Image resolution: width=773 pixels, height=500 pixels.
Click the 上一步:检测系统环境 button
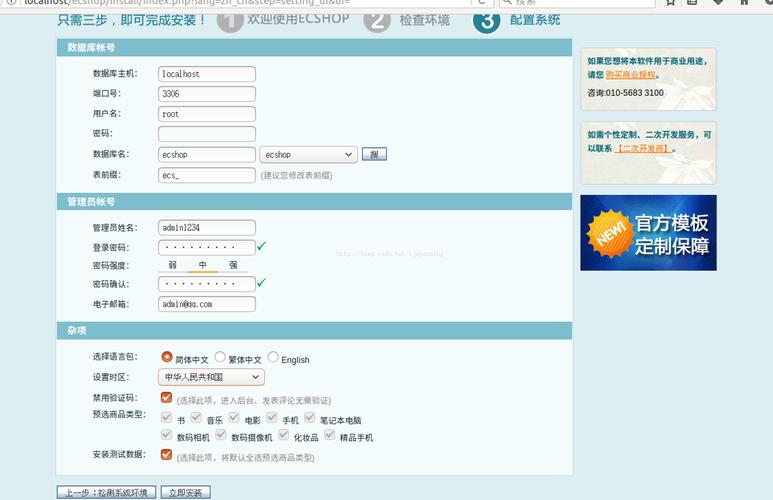click(x=106, y=492)
